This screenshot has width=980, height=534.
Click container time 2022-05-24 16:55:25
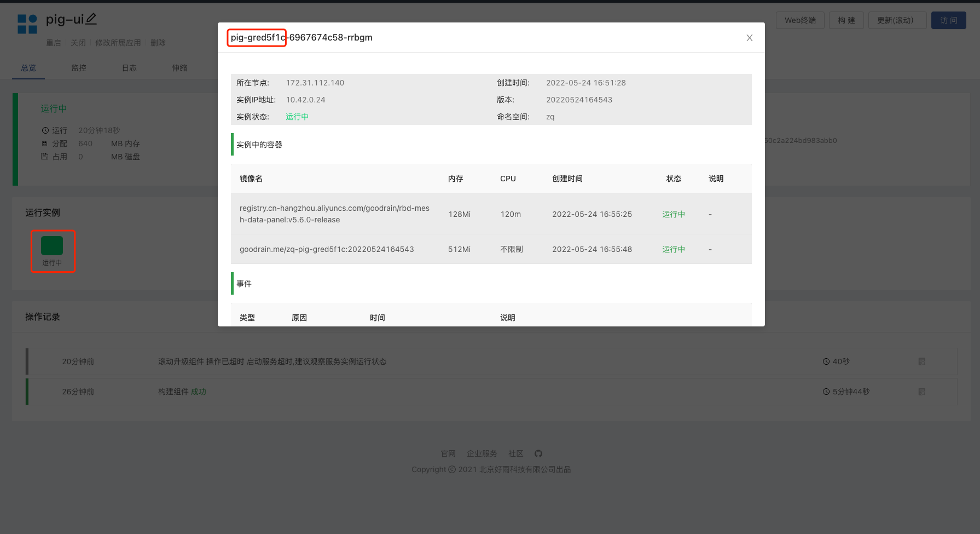592,214
